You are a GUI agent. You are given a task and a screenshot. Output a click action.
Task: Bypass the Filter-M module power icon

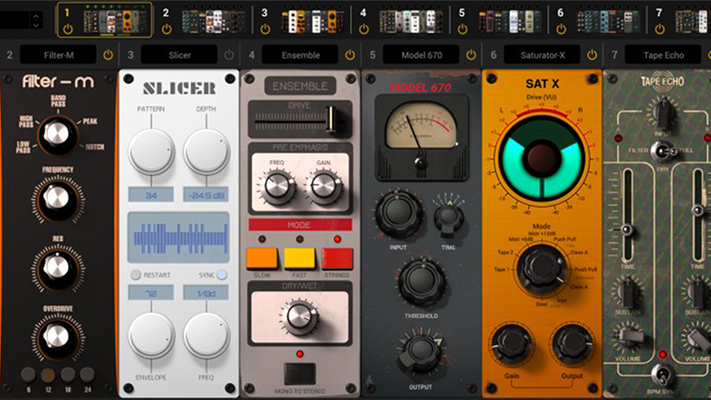108,55
